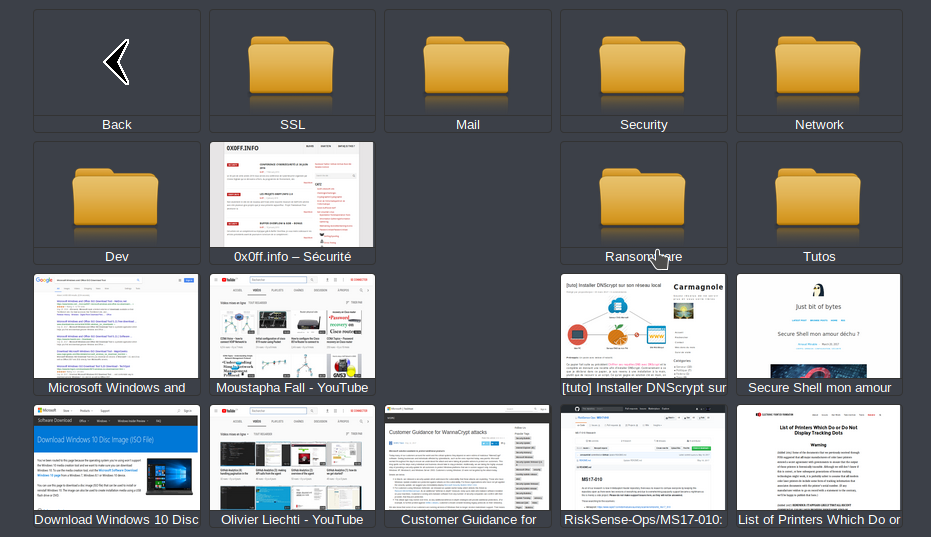Screen dimensions: 931x537
Task: Open the List of Printers thumbnail
Action: tap(819, 457)
